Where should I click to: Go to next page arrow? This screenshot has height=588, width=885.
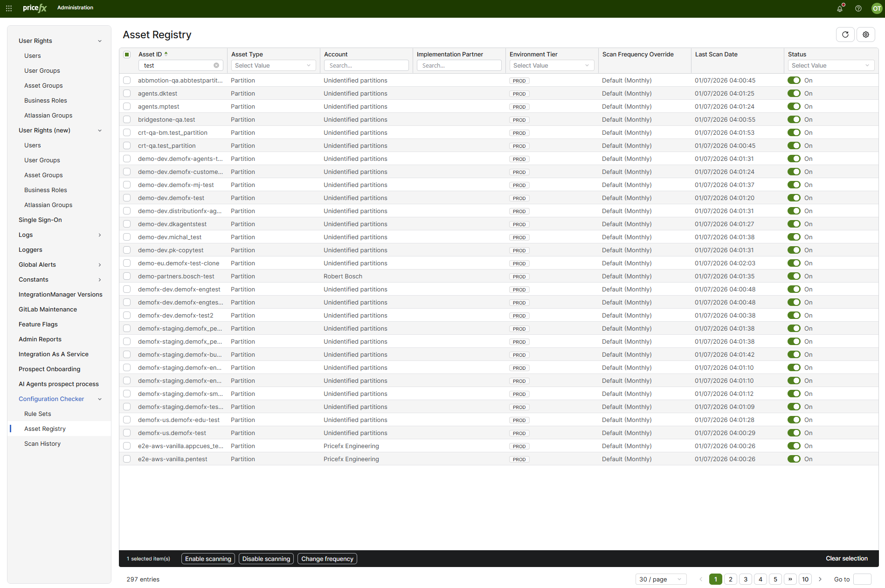point(820,579)
